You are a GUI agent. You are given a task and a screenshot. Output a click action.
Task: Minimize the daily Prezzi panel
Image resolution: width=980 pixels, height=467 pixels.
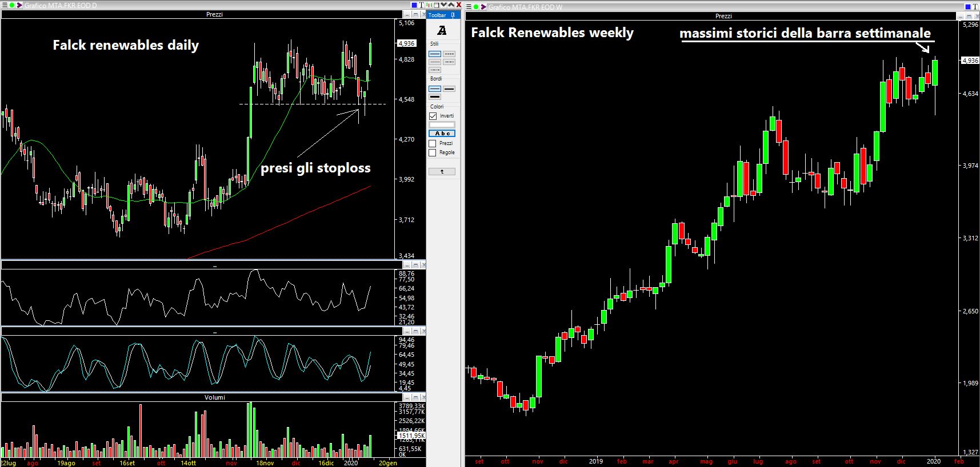coord(407,14)
